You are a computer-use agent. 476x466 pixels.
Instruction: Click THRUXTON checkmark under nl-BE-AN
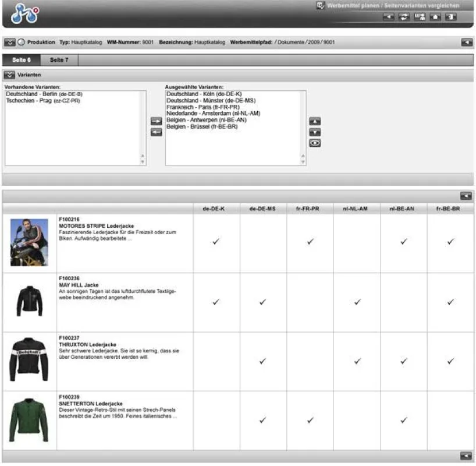[x=404, y=361]
